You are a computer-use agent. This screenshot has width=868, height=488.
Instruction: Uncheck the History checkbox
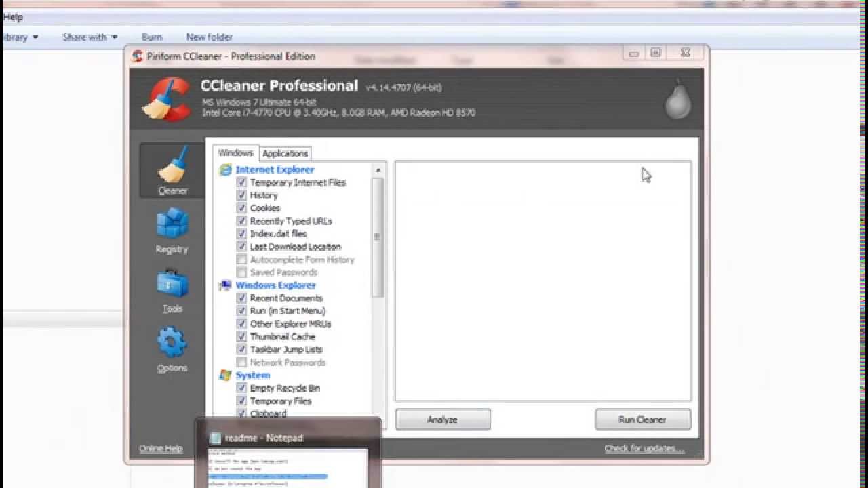click(241, 195)
